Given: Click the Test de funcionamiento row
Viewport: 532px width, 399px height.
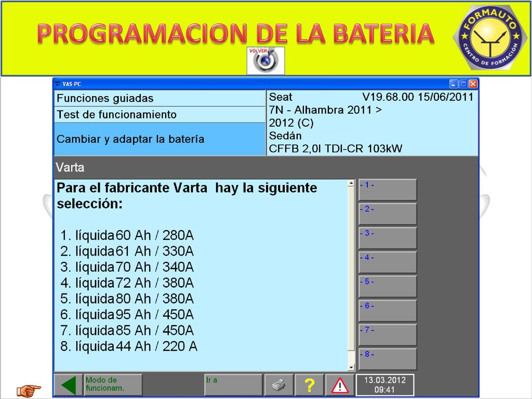Looking at the screenshot, I should click(x=159, y=115).
